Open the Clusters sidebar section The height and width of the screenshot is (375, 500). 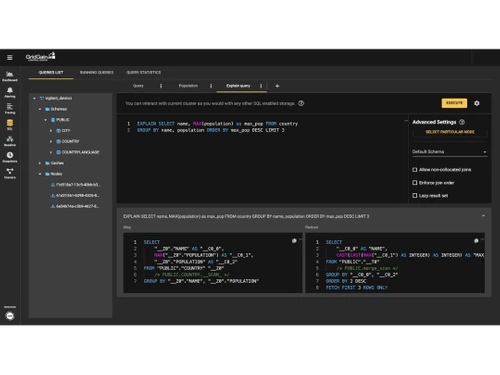[x=10, y=173]
